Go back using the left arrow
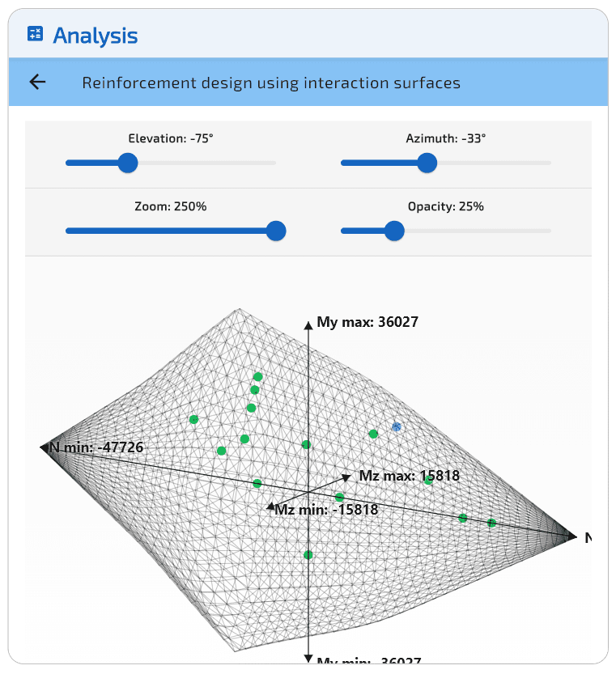This screenshot has width=616, height=674. click(x=37, y=82)
